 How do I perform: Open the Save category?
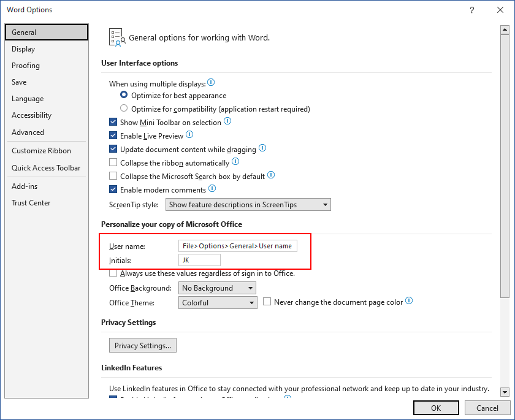tap(47, 82)
